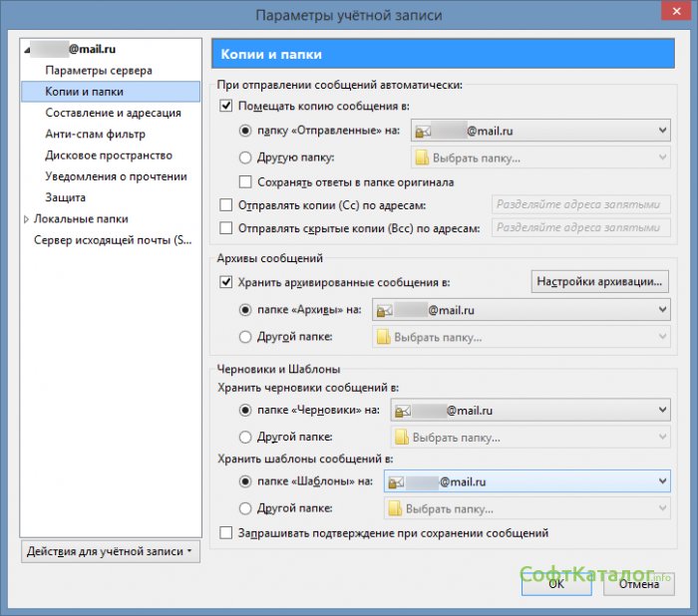The image size is (698, 616).
Task: Open the «Отправленные» account dropdown arrow
Action: click(662, 131)
